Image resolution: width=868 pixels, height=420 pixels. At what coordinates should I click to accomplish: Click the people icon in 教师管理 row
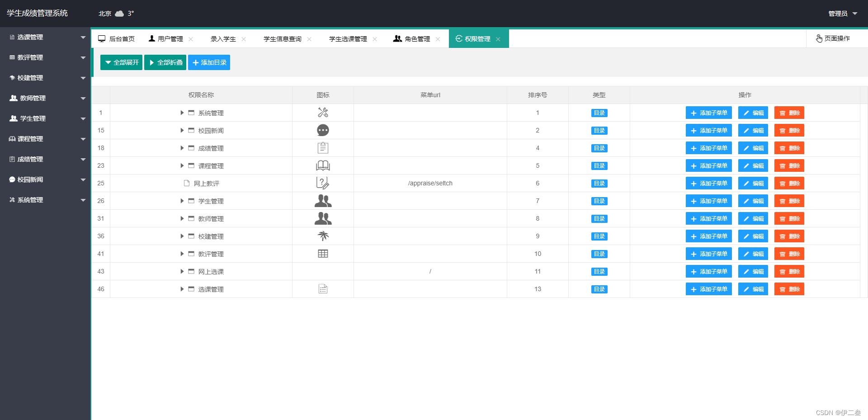coord(323,218)
